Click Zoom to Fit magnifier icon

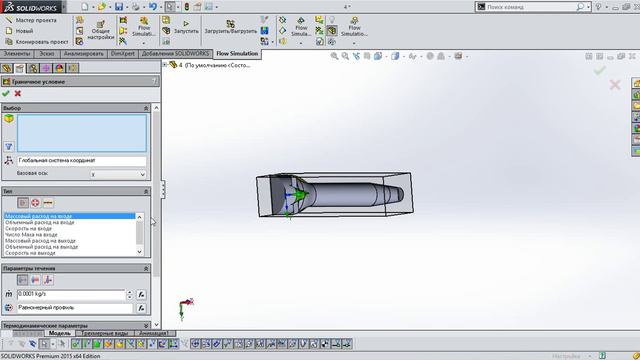click(334, 56)
